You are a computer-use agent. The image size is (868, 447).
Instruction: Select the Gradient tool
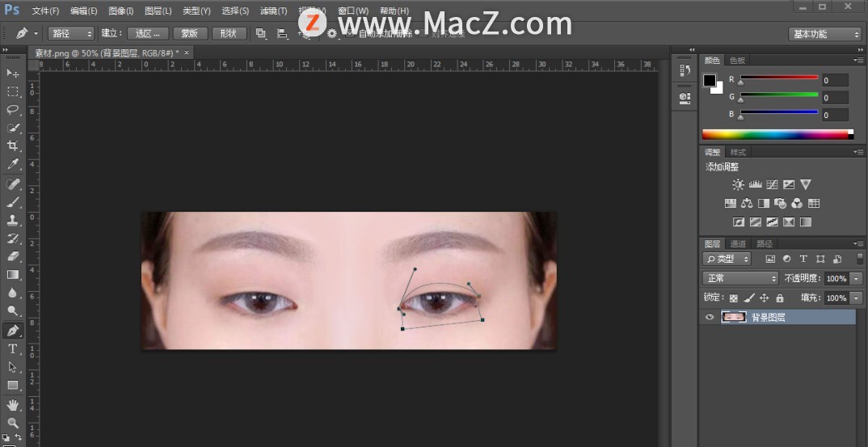click(x=12, y=275)
